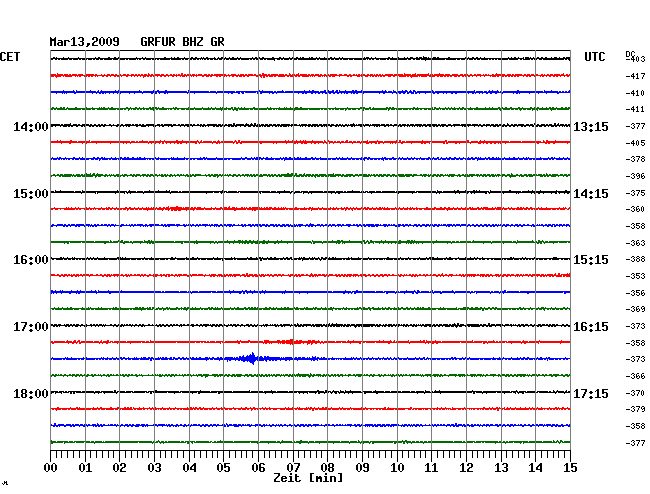The height and width of the screenshot is (494, 650).
Task: Select the DC offset value -356
Action: tap(635, 293)
